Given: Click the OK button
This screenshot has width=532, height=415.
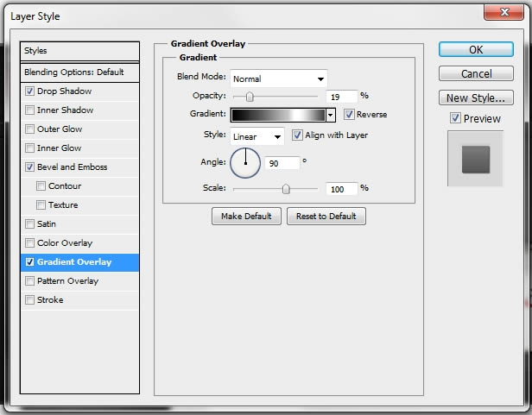Looking at the screenshot, I should tap(476, 49).
